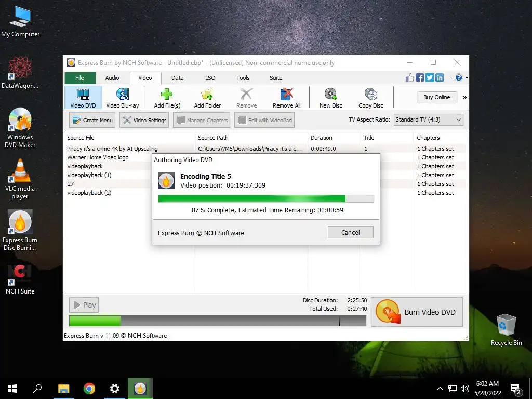Viewport: 532px width, 399px height.
Task: Open the notification center icon
Action: point(515,389)
